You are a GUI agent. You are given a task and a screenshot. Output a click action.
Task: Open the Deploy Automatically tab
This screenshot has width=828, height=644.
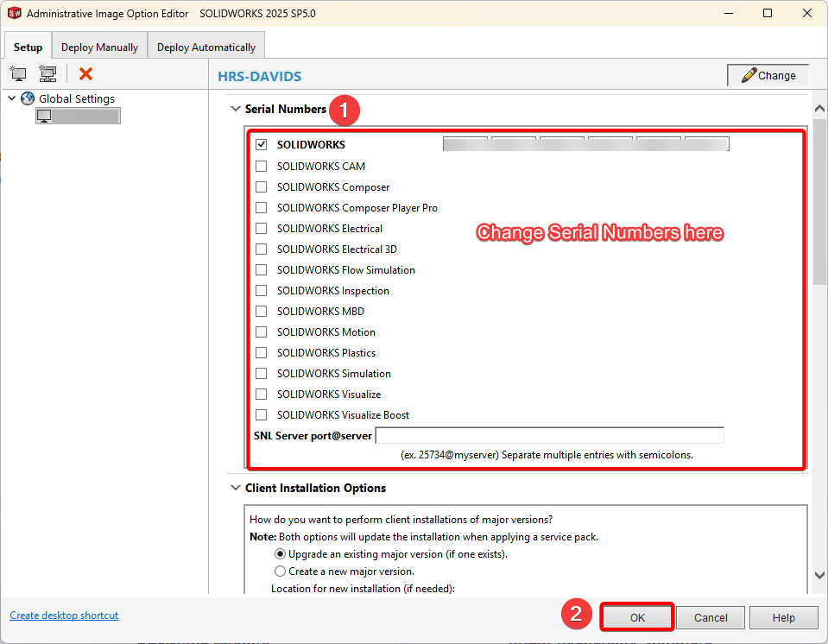(x=206, y=47)
